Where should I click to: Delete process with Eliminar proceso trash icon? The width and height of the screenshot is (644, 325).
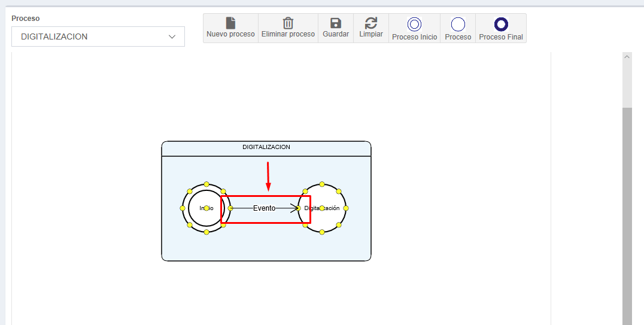tap(288, 23)
